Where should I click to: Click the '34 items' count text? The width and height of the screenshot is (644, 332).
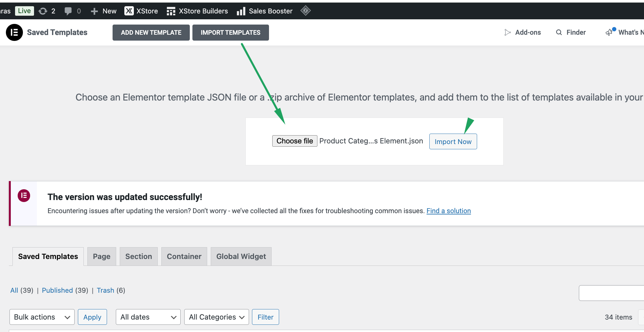[618, 317]
